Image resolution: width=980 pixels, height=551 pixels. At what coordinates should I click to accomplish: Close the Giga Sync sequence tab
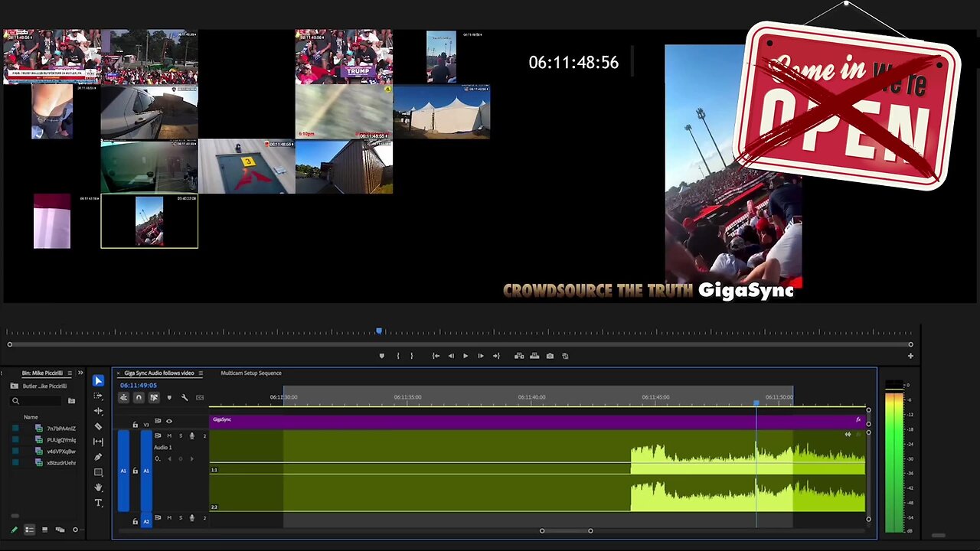coord(118,373)
